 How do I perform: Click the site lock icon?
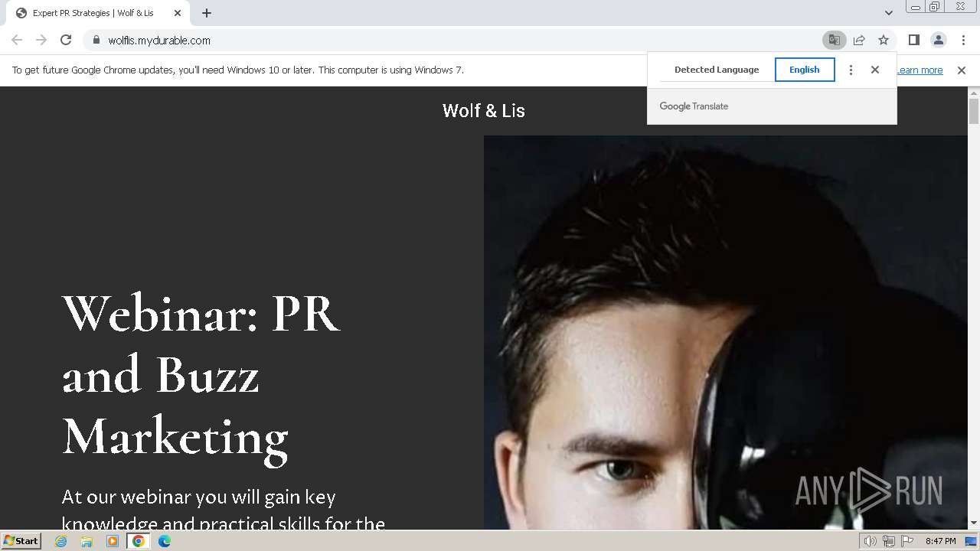pyautogui.click(x=96, y=40)
